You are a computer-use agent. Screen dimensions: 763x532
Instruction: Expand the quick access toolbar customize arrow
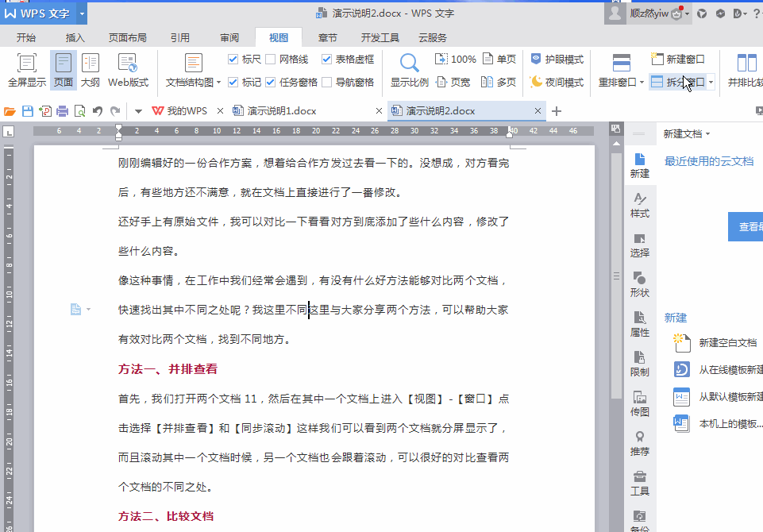point(138,111)
